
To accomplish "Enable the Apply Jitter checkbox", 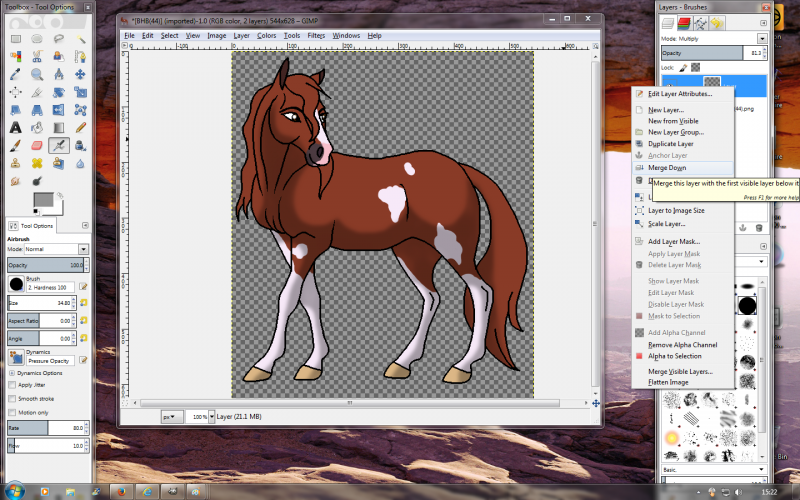I will (12, 385).
